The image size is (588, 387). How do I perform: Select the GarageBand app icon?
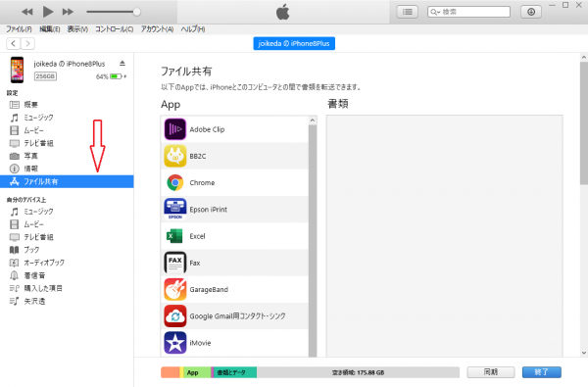(174, 289)
